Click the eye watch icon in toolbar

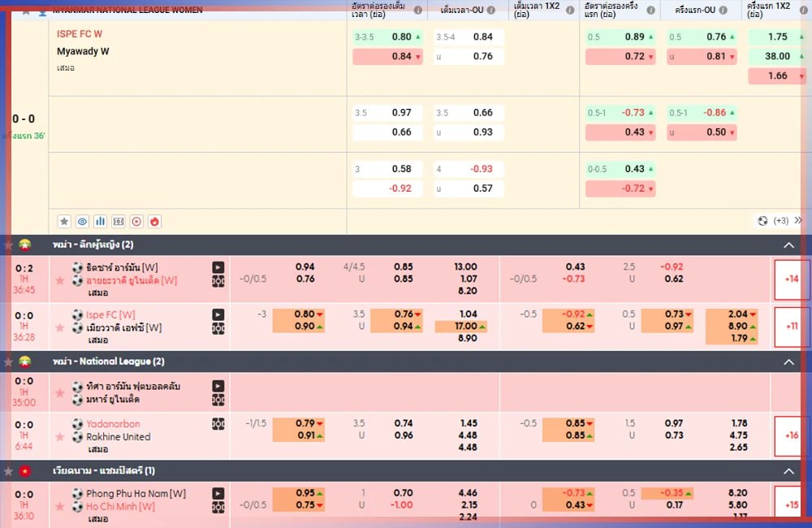[x=82, y=221]
